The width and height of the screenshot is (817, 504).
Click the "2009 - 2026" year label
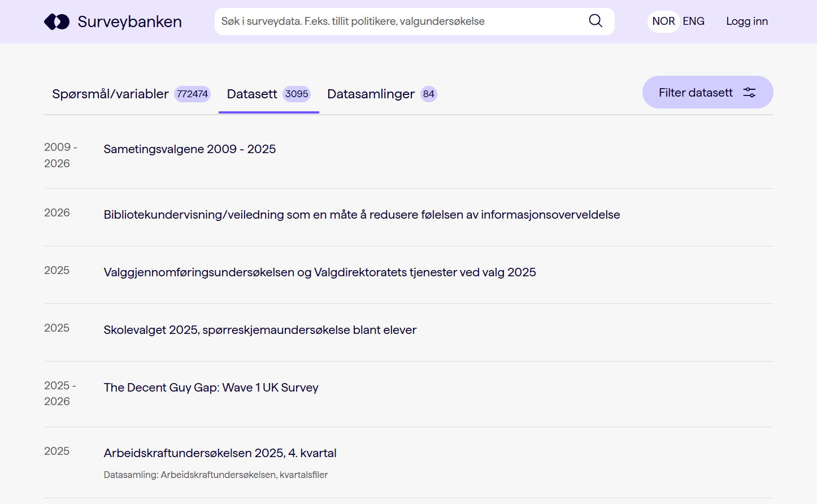pyautogui.click(x=60, y=155)
